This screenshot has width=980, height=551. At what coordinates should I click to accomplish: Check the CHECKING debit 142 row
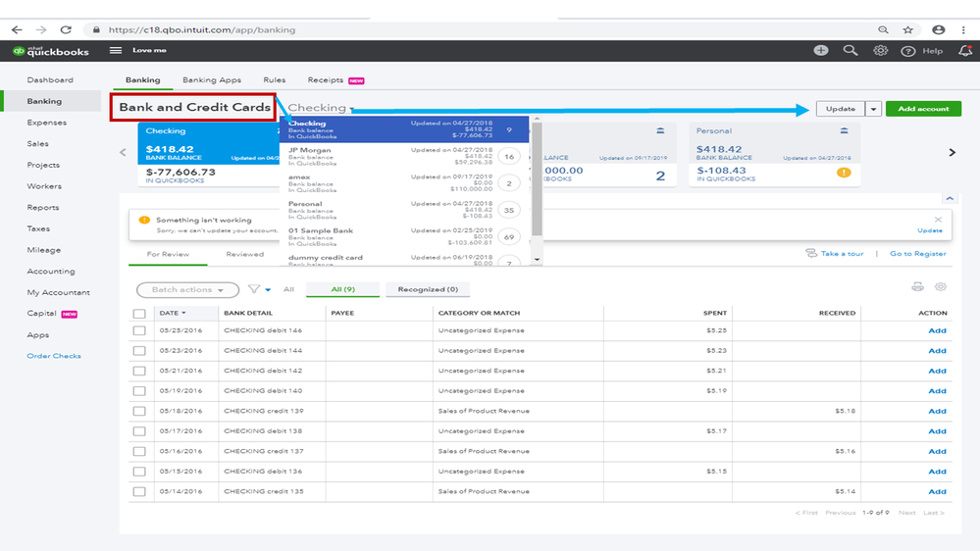(139, 371)
